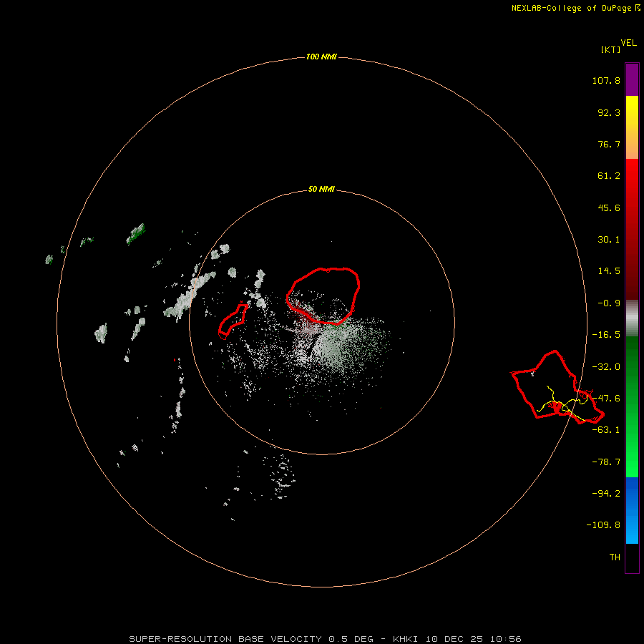Select the -16.5 legend value
The width and height of the screenshot is (644, 644).
606,335
